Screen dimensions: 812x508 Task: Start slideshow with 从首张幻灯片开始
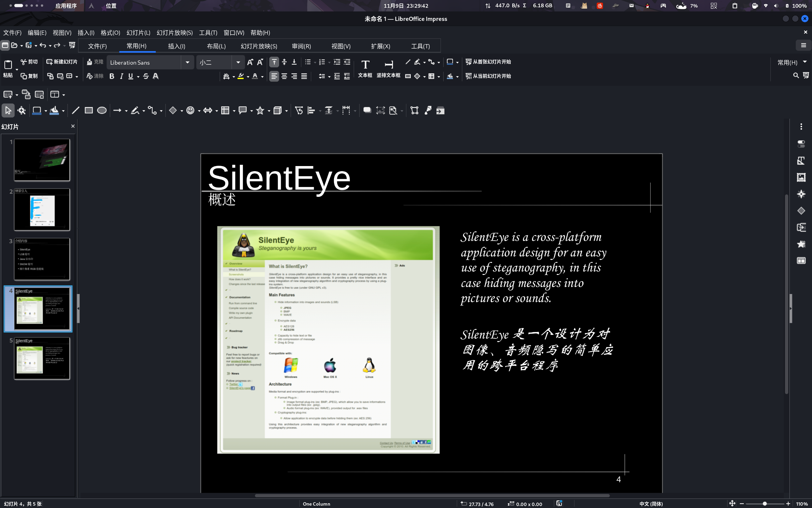(488, 62)
